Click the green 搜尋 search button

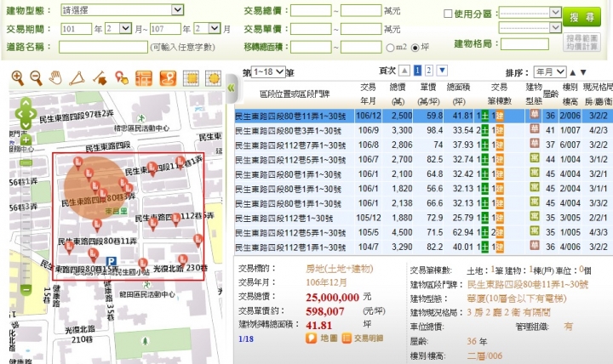pos(587,17)
